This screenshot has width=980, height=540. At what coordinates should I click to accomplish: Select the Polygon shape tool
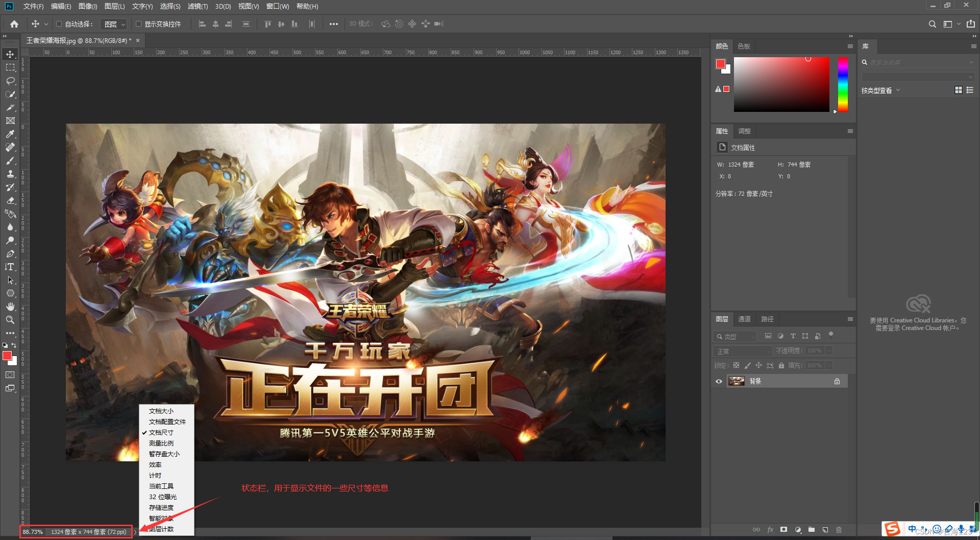point(10,293)
